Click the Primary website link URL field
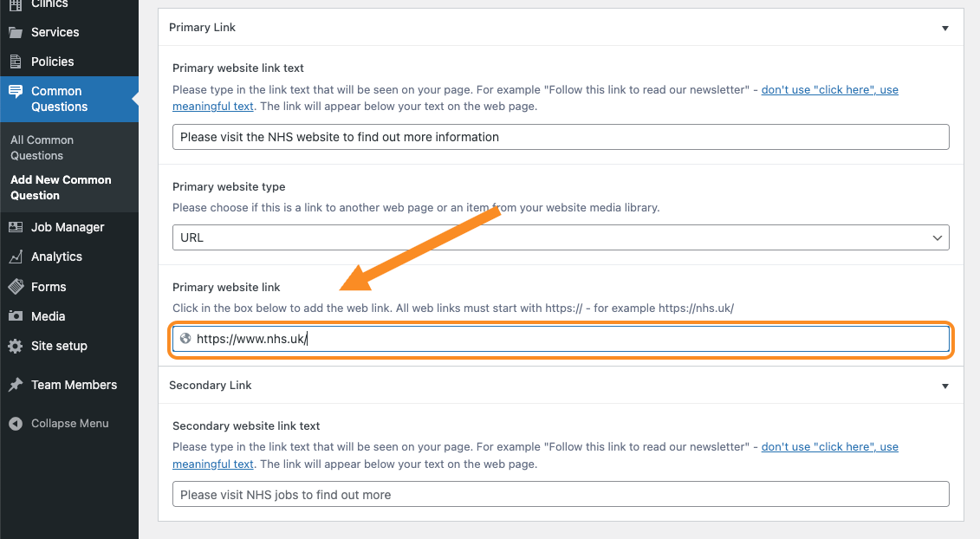980x539 pixels. (x=561, y=339)
